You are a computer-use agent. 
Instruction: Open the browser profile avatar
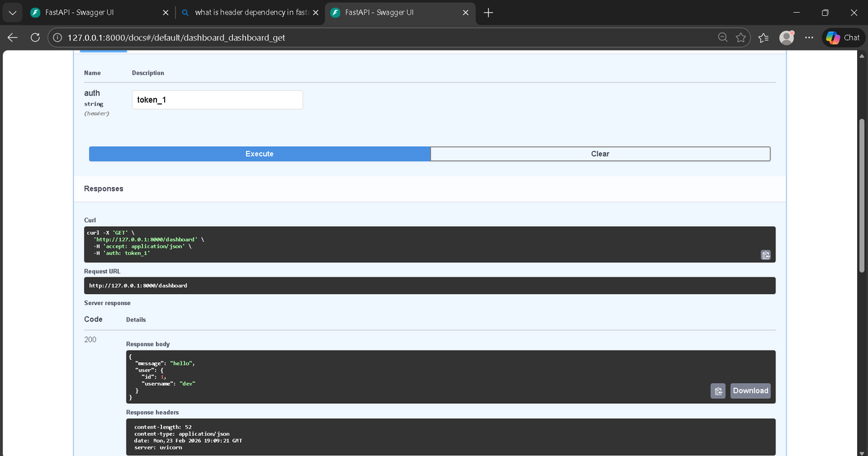[787, 38]
